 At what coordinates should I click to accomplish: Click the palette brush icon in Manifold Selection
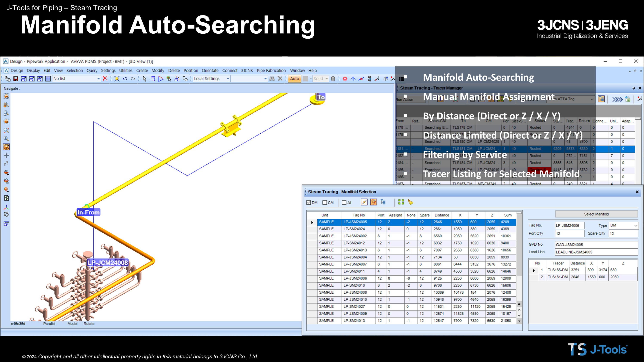374,202
